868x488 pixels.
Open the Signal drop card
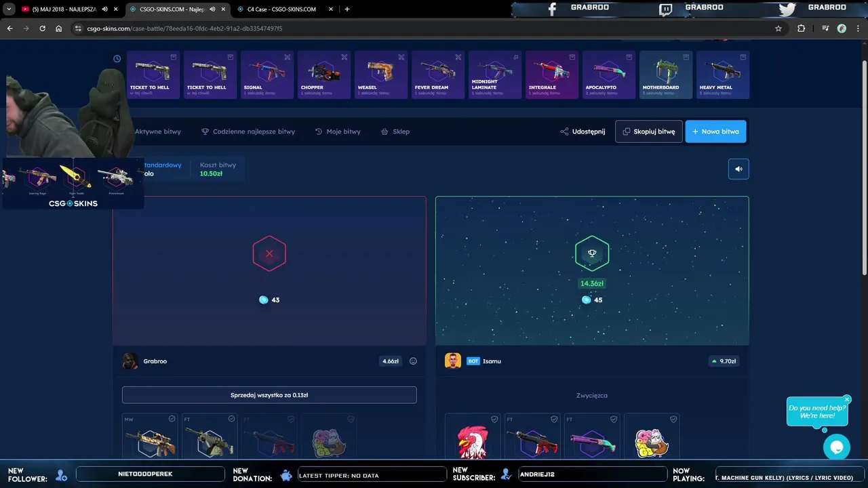267,75
